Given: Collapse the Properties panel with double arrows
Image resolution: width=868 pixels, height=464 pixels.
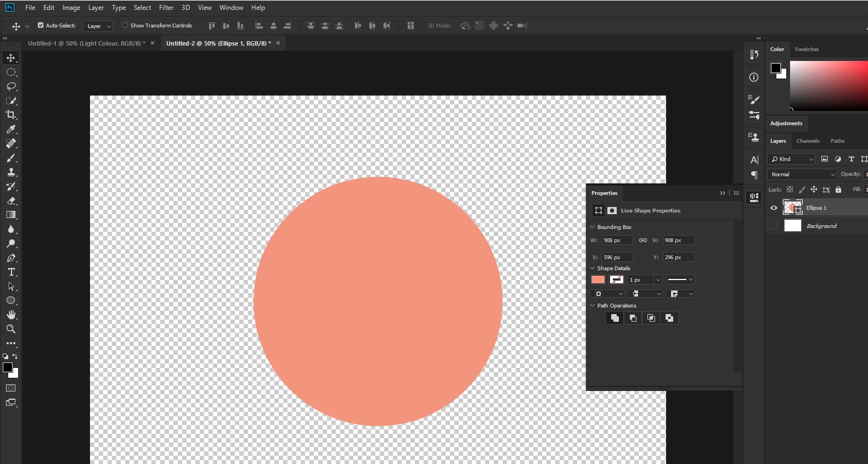Looking at the screenshot, I should click(723, 193).
